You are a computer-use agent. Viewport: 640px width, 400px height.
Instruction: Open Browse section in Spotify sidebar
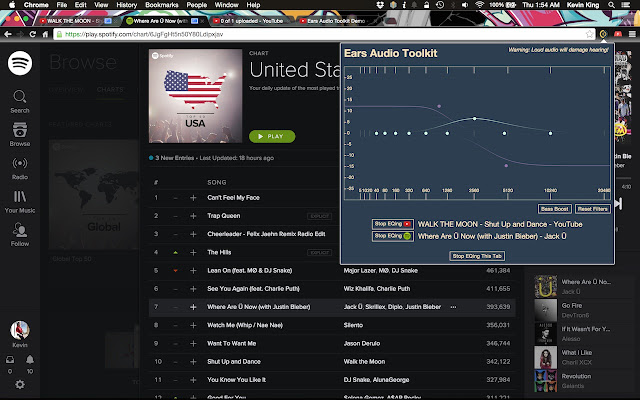[x=20, y=135]
